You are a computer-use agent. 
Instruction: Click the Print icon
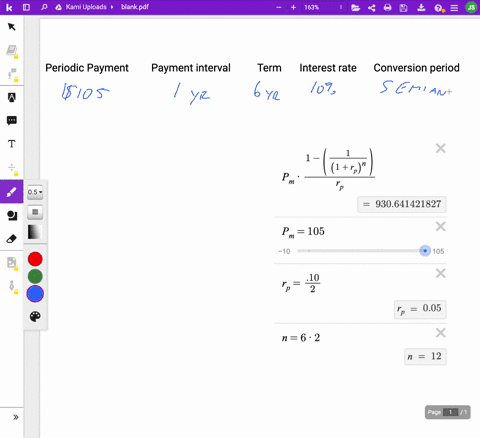pyautogui.click(x=387, y=7)
